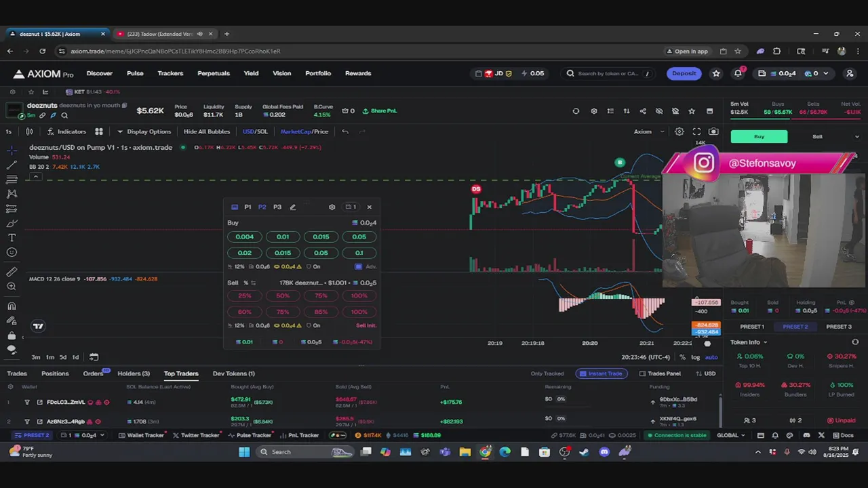Open the Windows Start menu

pyautogui.click(x=244, y=452)
